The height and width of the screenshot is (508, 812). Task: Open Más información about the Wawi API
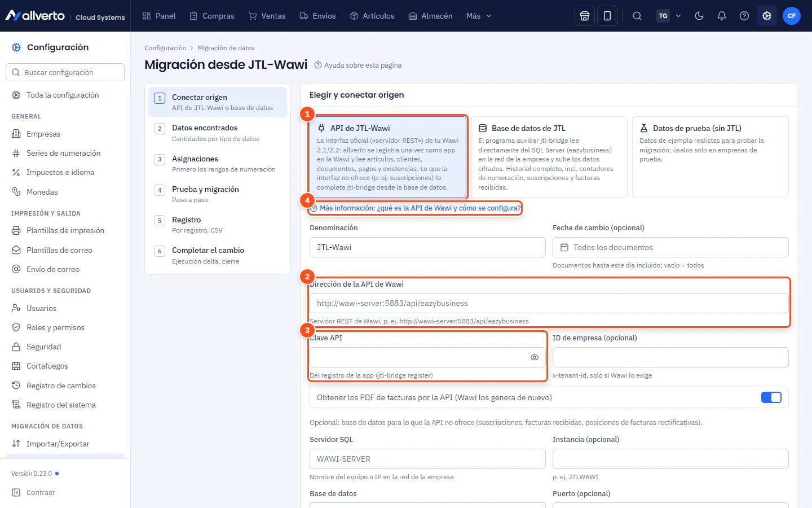[x=416, y=208]
